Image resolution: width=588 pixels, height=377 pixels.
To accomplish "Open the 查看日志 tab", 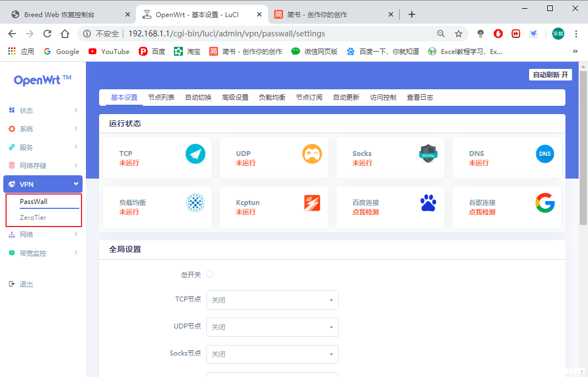I will (420, 97).
